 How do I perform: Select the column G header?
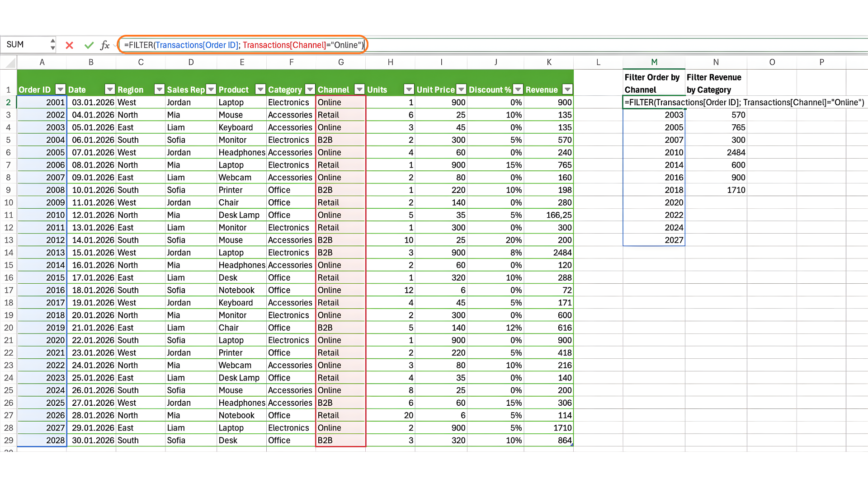point(341,62)
